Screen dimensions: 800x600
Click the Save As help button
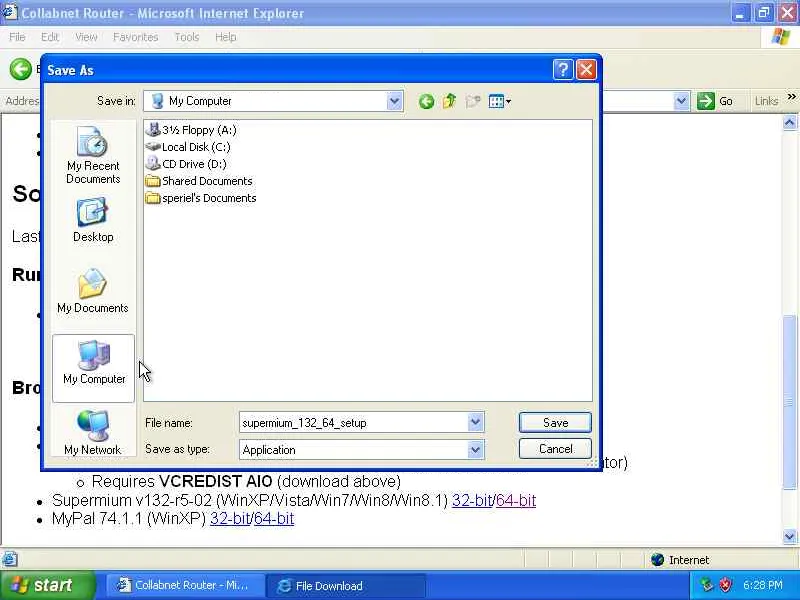563,69
